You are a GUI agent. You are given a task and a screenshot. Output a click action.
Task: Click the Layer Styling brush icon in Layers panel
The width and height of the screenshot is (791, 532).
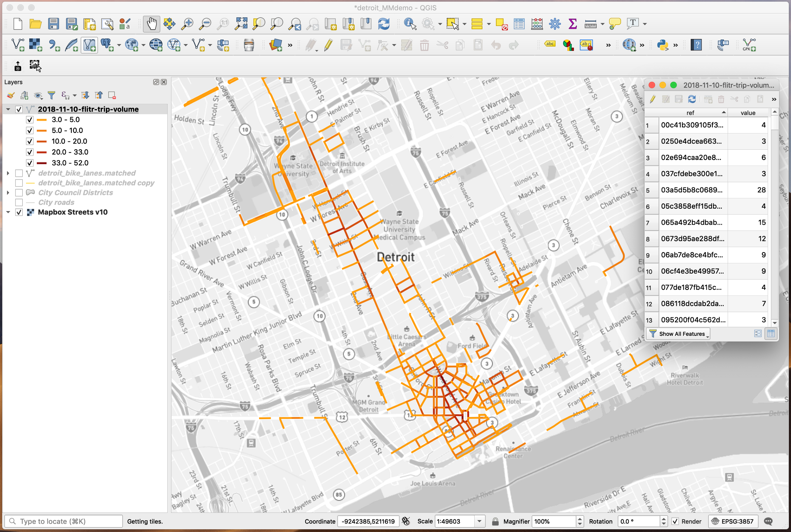11,96
